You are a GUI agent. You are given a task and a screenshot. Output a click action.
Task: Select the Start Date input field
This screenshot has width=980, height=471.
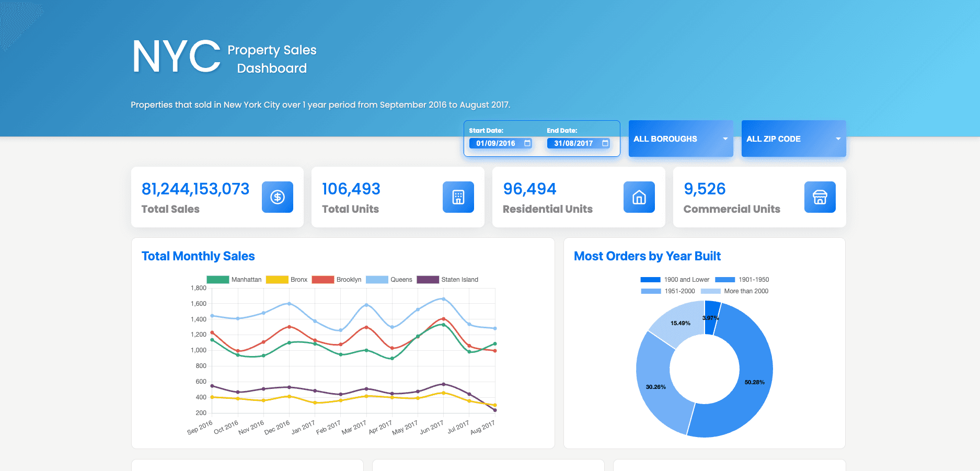point(497,143)
